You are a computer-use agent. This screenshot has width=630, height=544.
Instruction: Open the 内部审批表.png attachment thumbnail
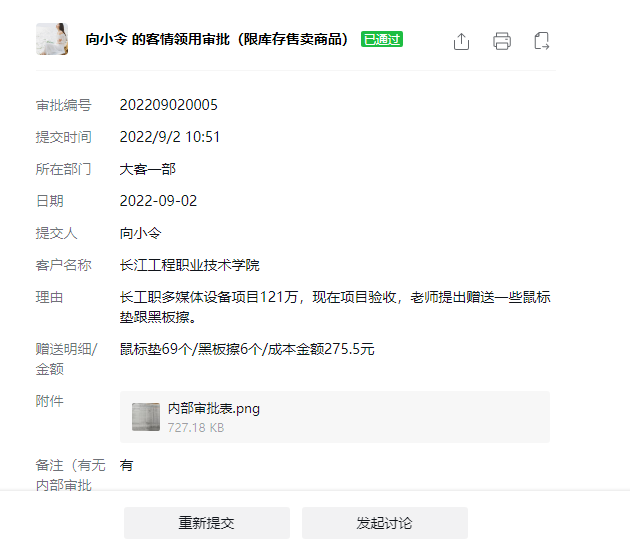coord(146,417)
